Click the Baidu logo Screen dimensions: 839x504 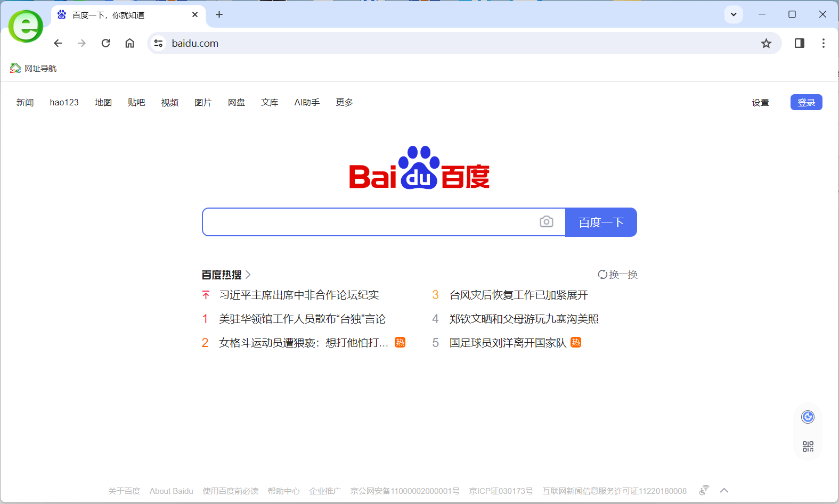coord(419,168)
